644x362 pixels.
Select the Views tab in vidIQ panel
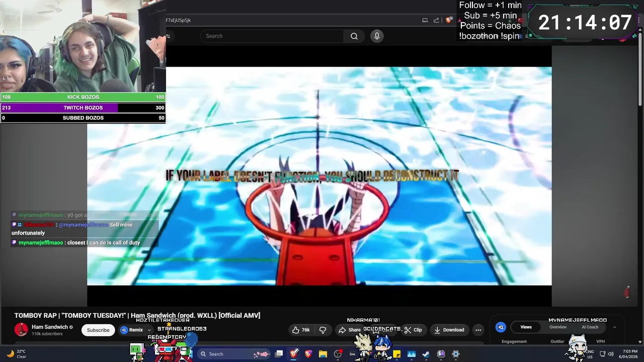tap(526, 327)
